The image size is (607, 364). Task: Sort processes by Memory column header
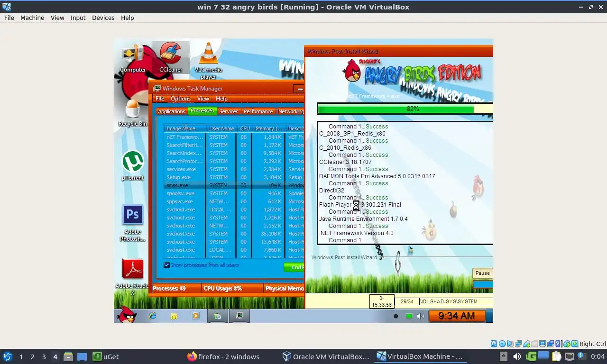(268, 128)
